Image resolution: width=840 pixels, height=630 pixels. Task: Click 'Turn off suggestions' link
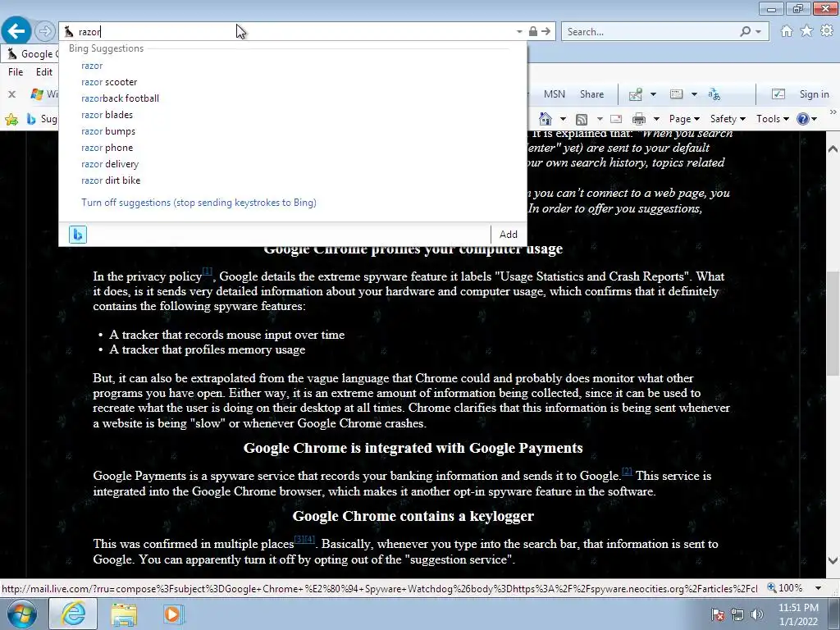coord(199,203)
